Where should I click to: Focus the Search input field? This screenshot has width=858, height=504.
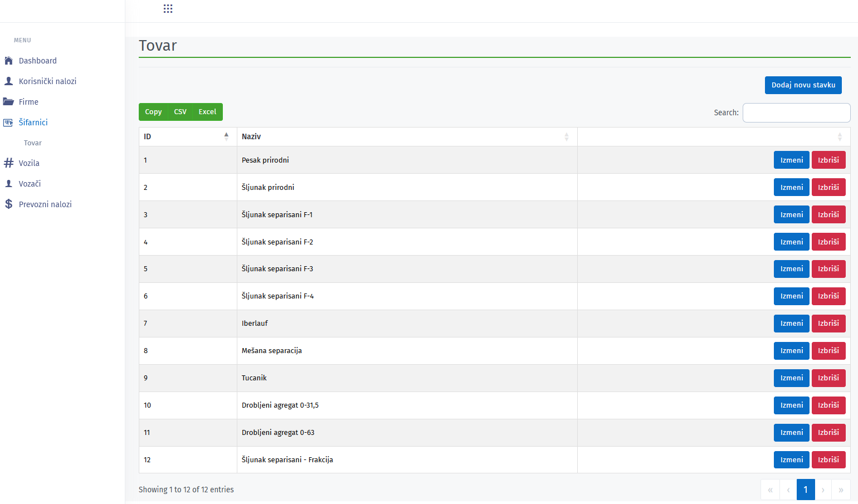click(x=796, y=112)
